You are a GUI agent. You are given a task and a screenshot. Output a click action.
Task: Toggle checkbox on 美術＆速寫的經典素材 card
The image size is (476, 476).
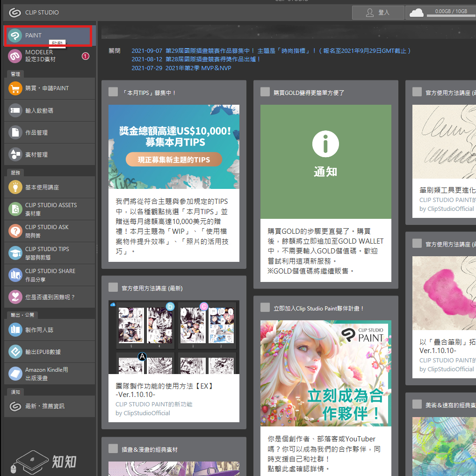pos(417,404)
